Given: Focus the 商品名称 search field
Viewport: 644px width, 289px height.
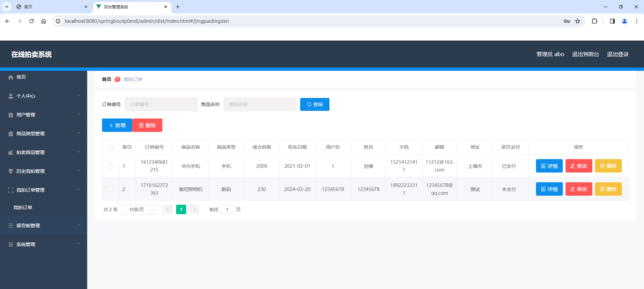Looking at the screenshot, I should (x=260, y=104).
